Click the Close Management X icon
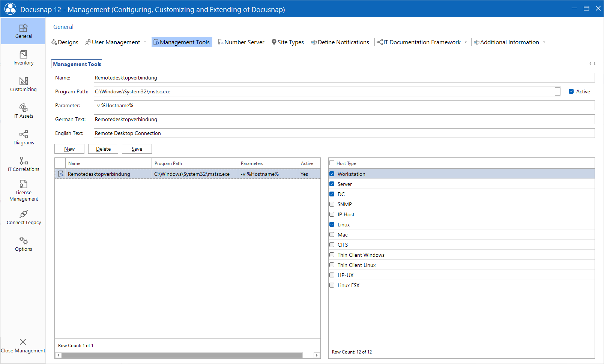The image size is (604, 364). click(x=23, y=342)
